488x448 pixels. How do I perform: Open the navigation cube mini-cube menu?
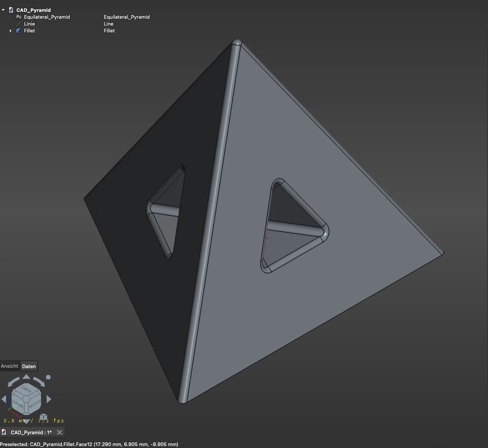pos(44,417)
